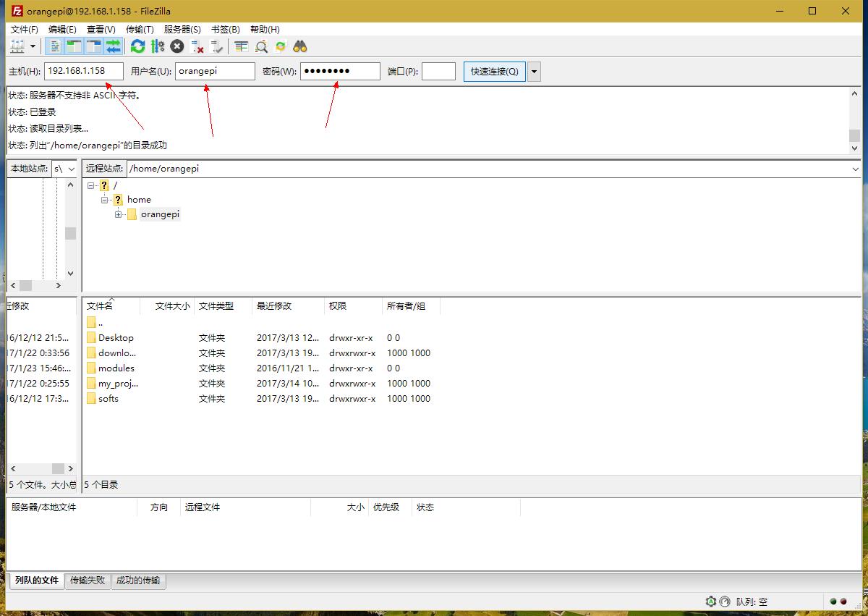The image size is (868, 616).
Task: Open the 传输(T) menu
Action: click(140, 29)
